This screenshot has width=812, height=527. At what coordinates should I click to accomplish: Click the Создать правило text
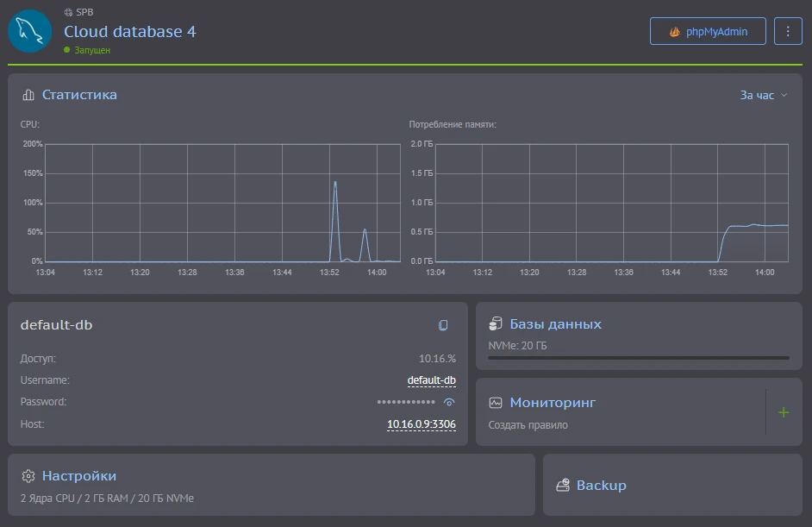(x=528, y=425)
